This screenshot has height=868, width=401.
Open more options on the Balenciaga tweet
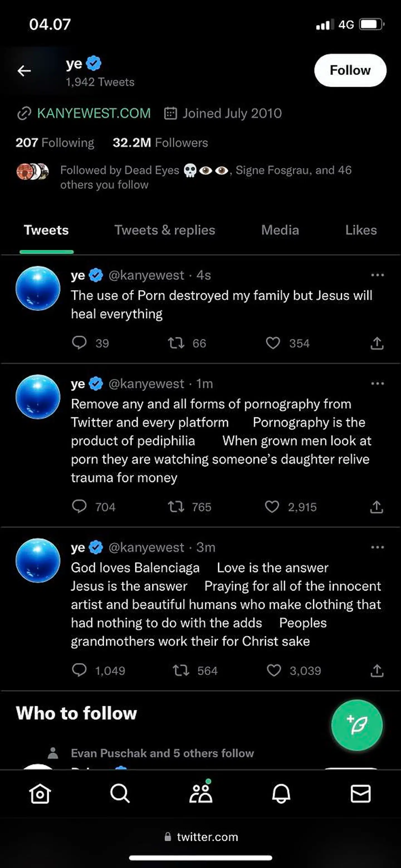coord(377,547)
